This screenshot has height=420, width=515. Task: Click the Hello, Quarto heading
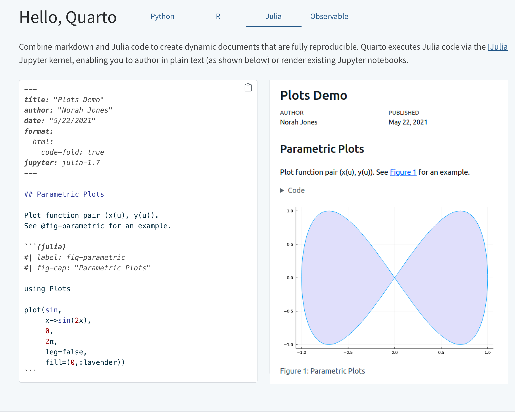pos(68,17)
